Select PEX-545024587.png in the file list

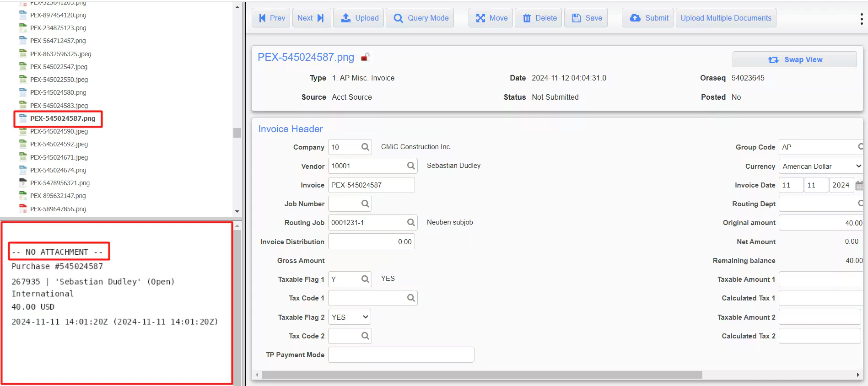[63, 118]
